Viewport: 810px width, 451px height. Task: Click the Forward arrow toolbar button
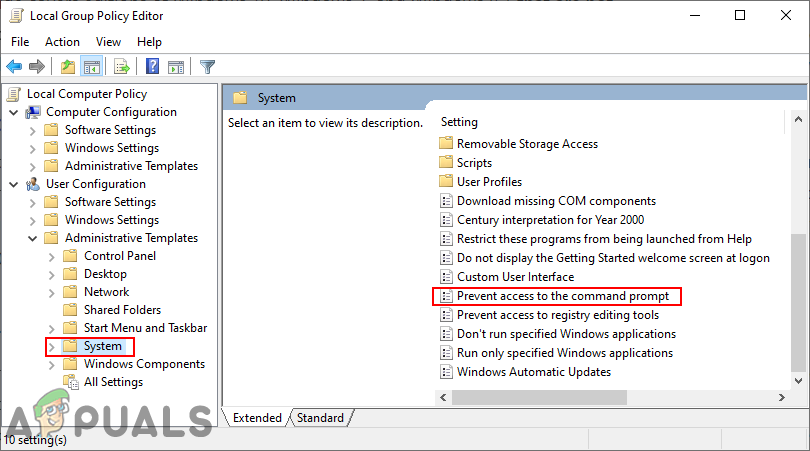[x=37, y=67]
